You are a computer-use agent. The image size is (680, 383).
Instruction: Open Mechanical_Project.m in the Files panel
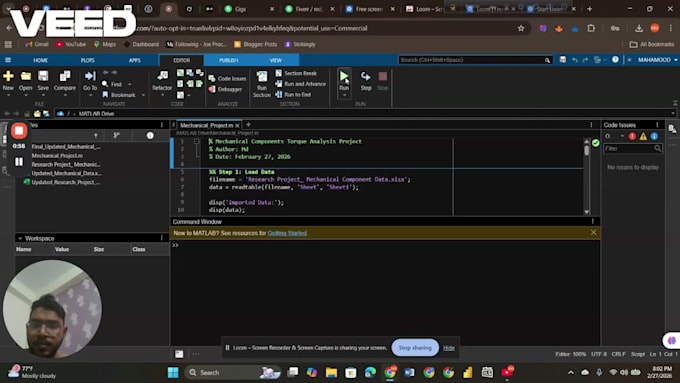point(57,156)
